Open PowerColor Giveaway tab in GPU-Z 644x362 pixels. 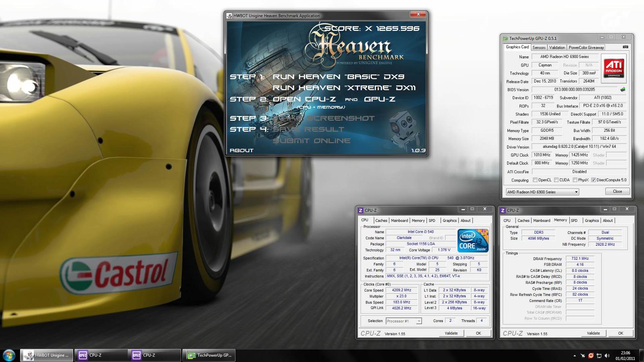pyautogui.click(x=586, y=48)
